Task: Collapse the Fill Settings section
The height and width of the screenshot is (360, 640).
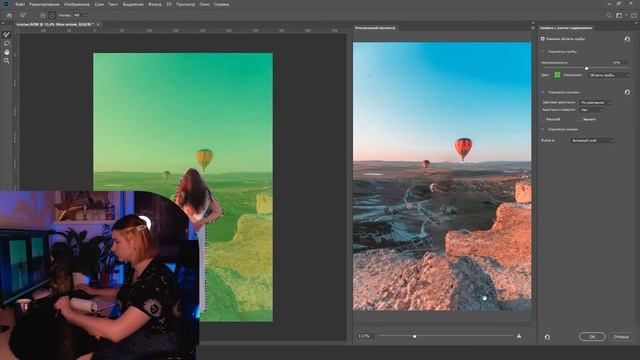Action: pos(543,92)
